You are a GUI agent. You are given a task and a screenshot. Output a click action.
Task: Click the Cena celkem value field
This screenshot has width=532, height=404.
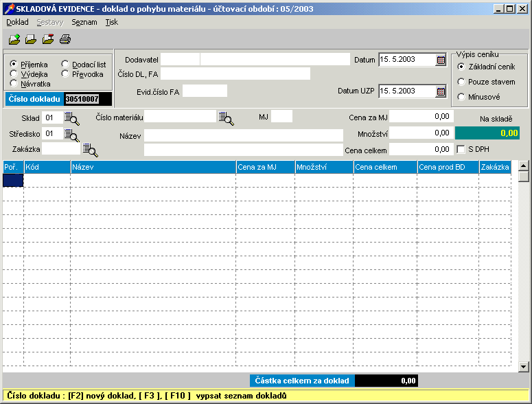tap(421, 149)
